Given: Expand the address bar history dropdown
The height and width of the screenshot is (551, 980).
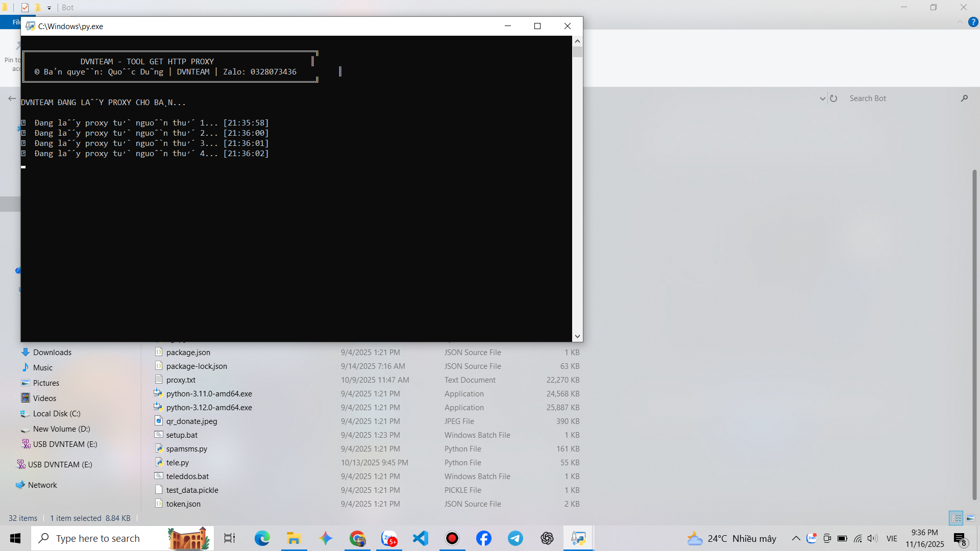Looking at the screenshot, I should [822, 98].
